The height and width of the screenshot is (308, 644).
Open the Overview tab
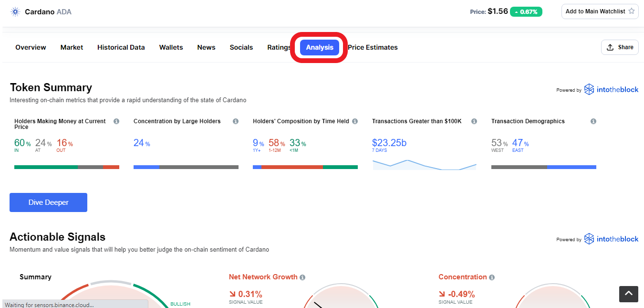tap(31, 47)
